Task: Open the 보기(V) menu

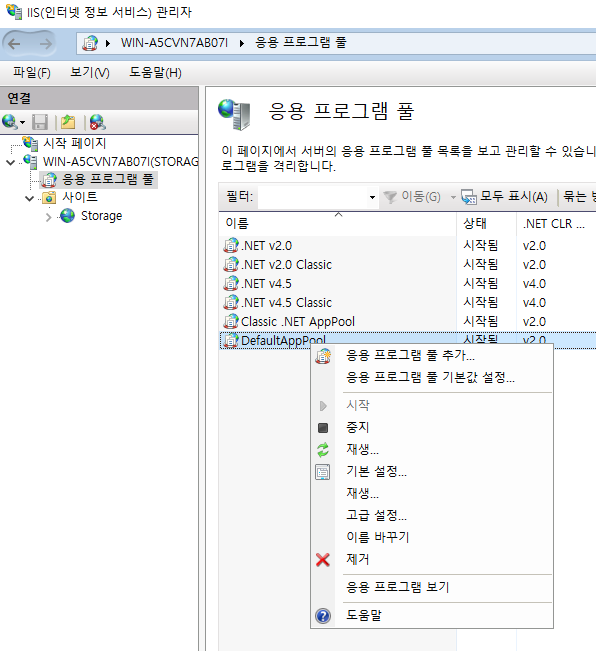Action: (x=90, y=73)
